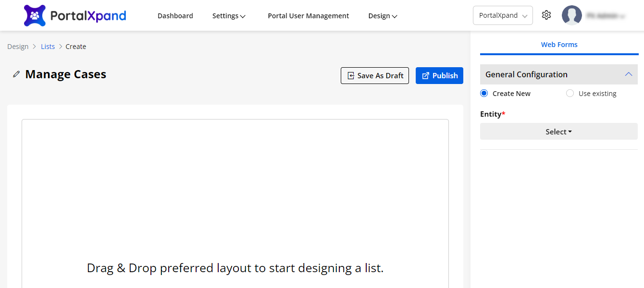Open the Entity Select dropdown
This screenshot has height=288, width=644.
click(558, 132)
